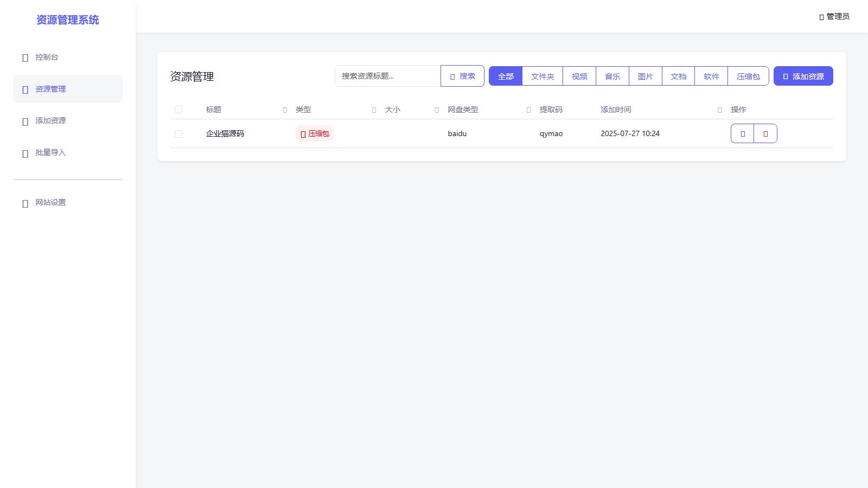Image resolution: width=868 pixels, height=488 pixels.
Task: Click the 添加资源 icon in the sidebar
Action: point(25,121)
